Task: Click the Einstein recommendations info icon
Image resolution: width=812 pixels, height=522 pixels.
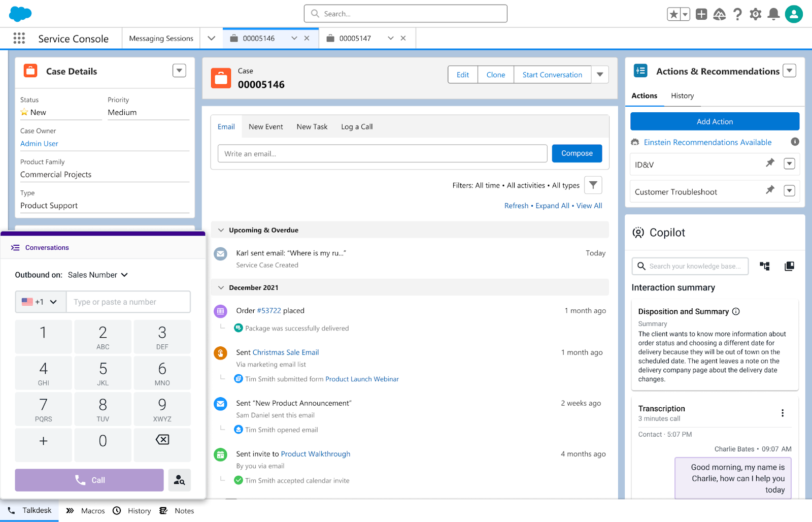Action: (795, 142)
